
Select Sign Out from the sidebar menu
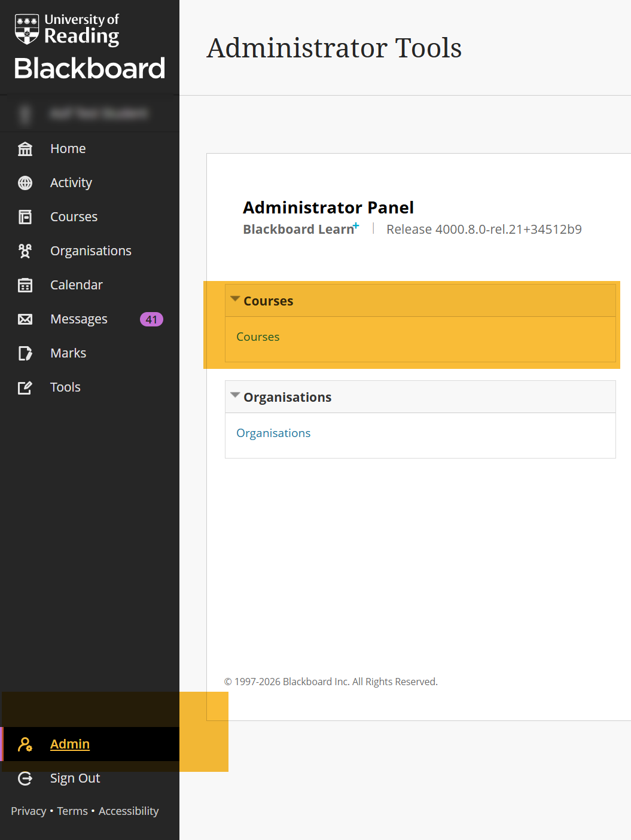tap(74, 778)
